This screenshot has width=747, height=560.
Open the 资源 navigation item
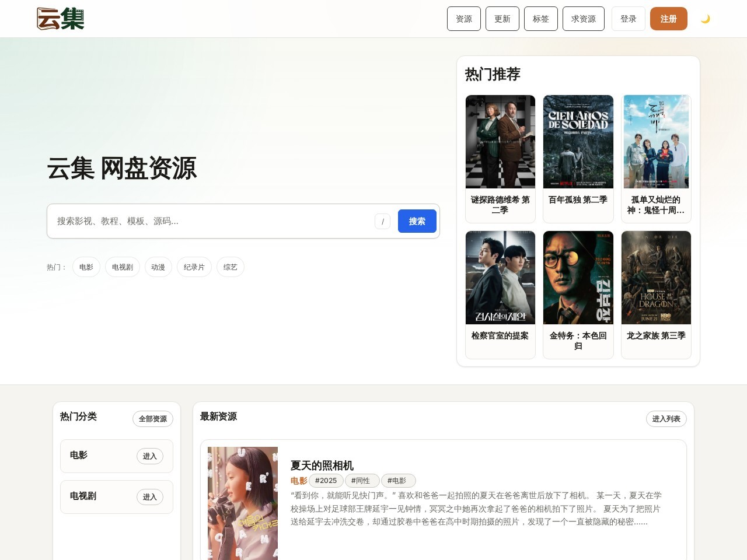464,19
